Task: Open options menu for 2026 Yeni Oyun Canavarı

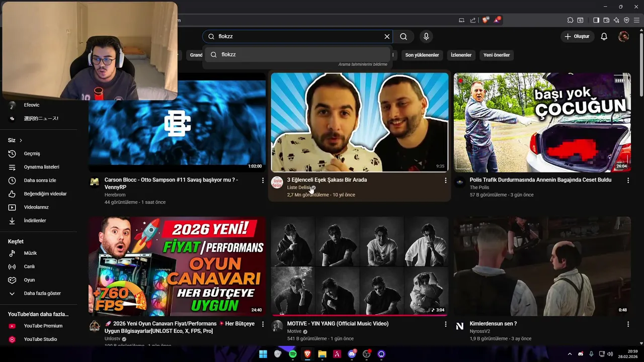Action: (x=263, y=324)
